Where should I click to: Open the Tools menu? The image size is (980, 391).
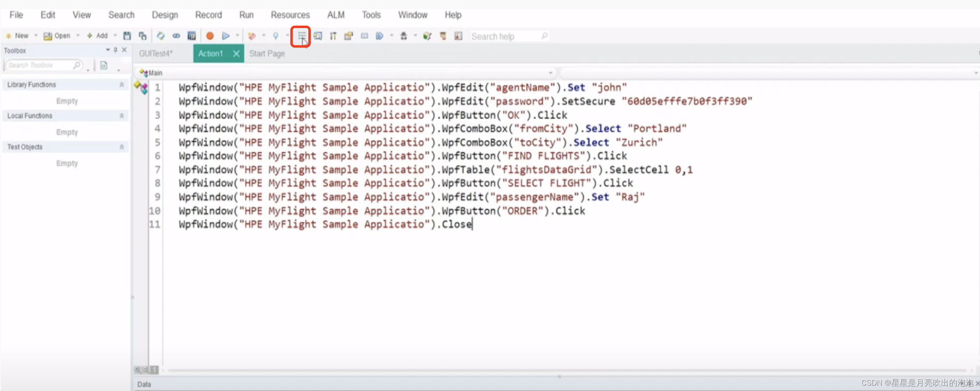(371, 15)
